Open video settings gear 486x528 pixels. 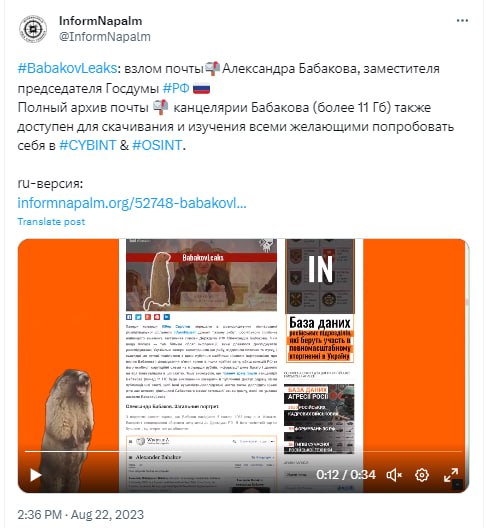422,475
